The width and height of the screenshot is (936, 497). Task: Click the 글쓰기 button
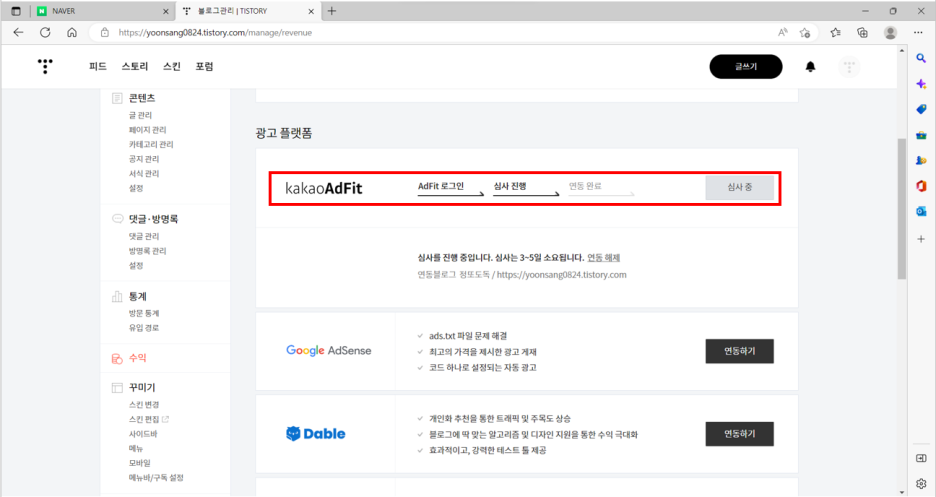(746, 67)
